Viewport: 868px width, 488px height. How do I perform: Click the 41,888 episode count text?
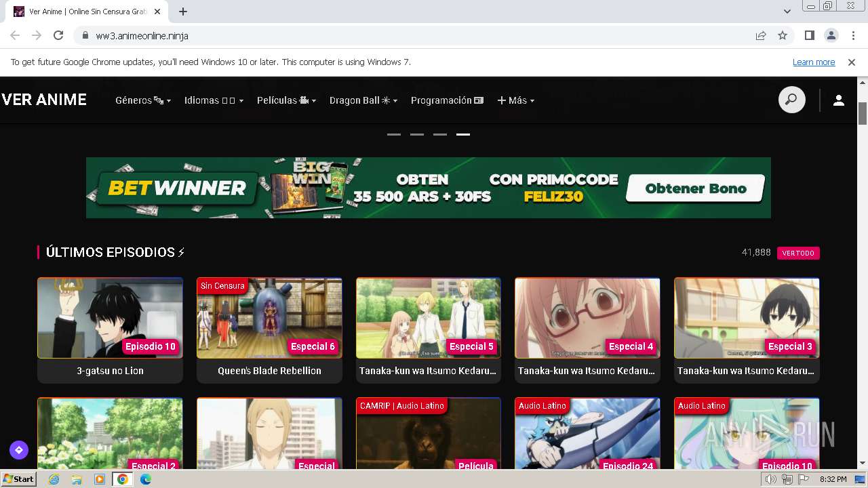coord(756,252)
